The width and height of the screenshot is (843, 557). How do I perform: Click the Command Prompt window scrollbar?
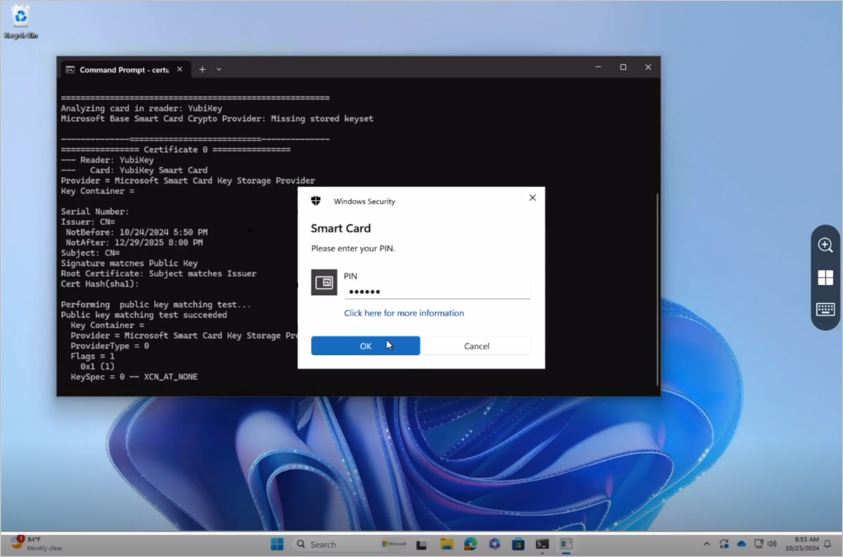click(x=658, y=289)
